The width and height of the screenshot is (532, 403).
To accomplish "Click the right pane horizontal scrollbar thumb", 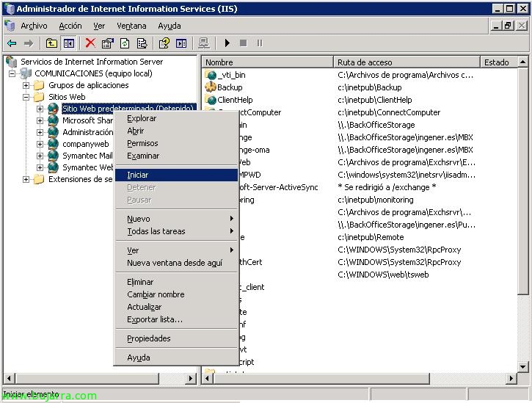I will [321, 378].
